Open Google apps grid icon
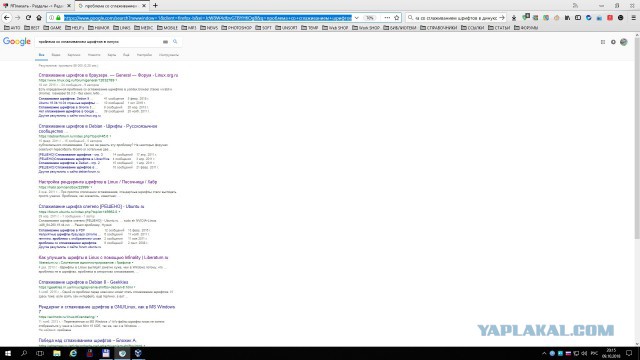The height and width of the screenshot is (360, 640). [x=603, y=42]
